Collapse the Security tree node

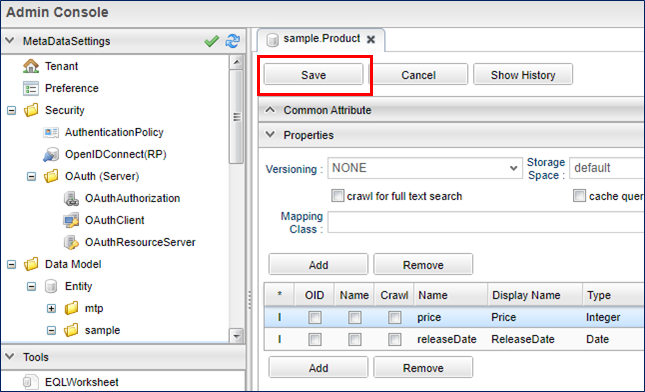click(x=12, y=111)
